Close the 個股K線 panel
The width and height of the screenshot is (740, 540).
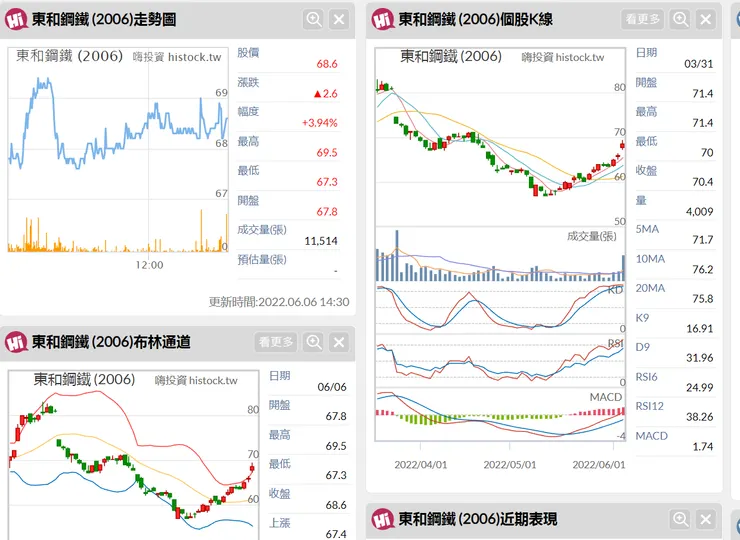point(706,19)
